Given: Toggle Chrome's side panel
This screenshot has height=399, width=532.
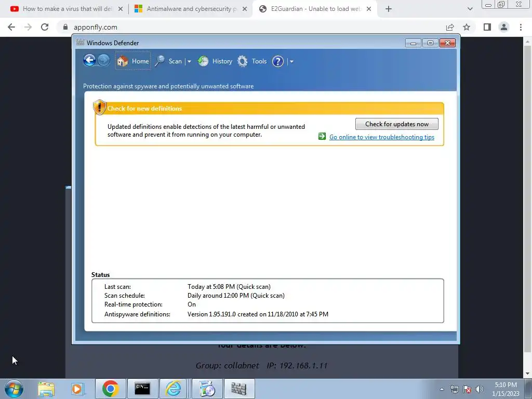Looking at the screenshot, I should (x=487, y=27).
